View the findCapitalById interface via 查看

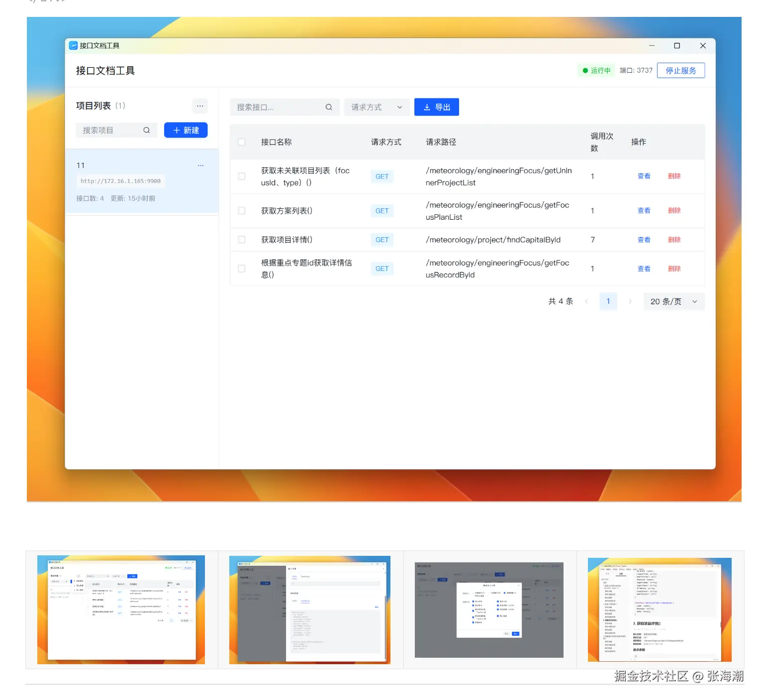[644, 240]
